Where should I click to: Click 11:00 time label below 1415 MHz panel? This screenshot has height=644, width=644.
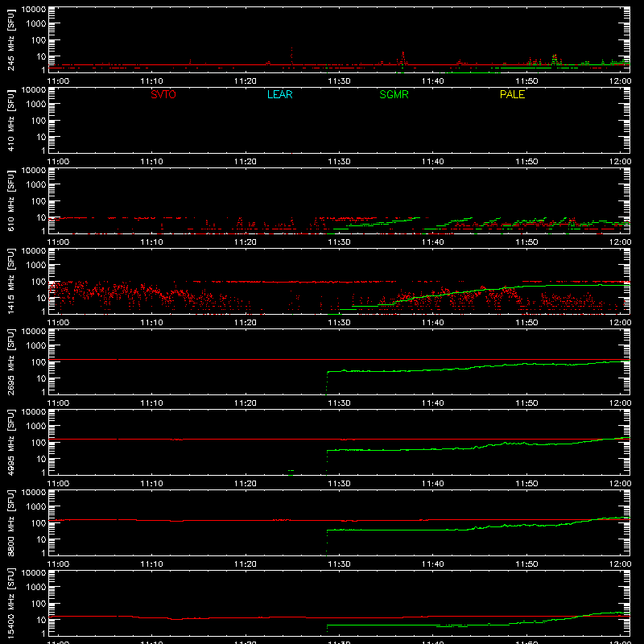pos(58,323)
